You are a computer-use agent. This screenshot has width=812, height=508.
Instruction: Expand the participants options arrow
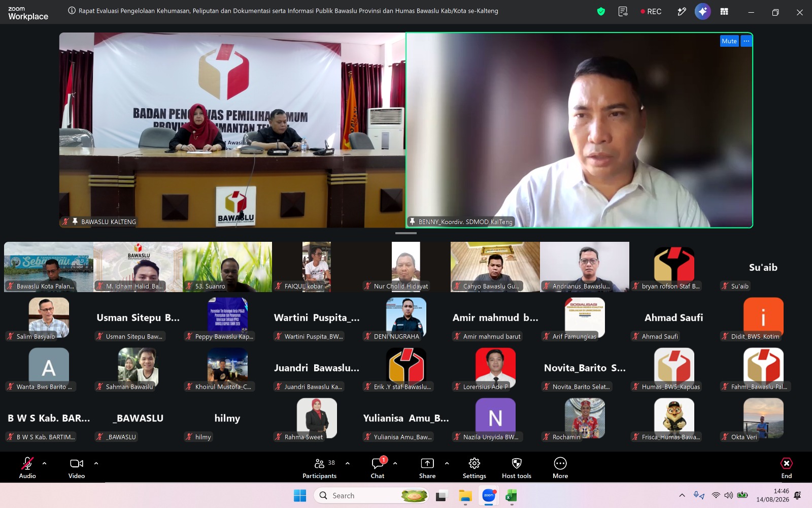coord(347,463)
